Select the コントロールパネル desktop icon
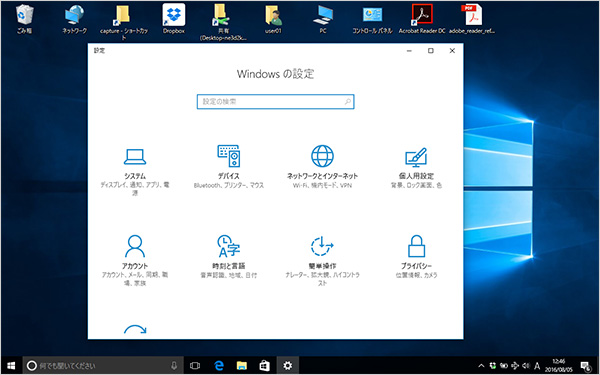 click(x=372, y=19)
